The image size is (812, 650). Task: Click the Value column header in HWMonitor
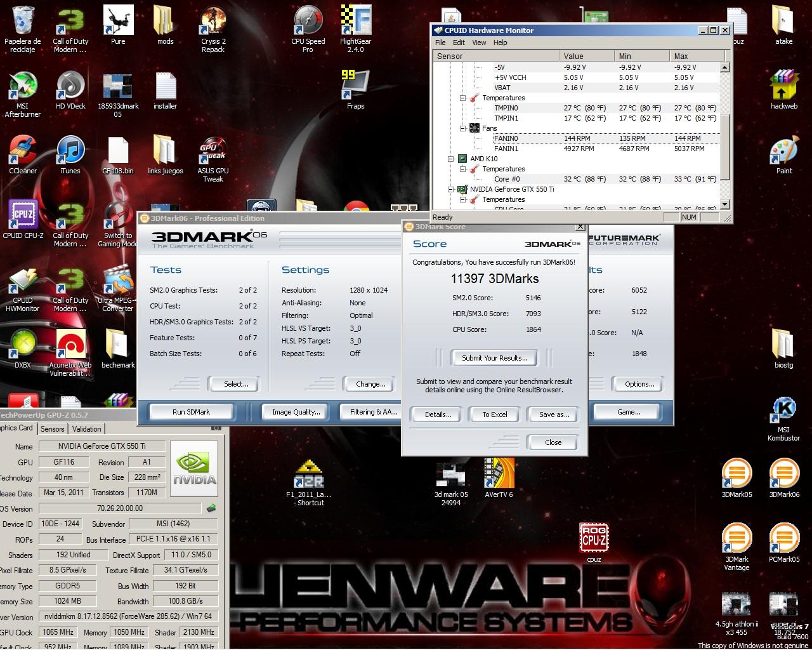(x=587, y=56)
